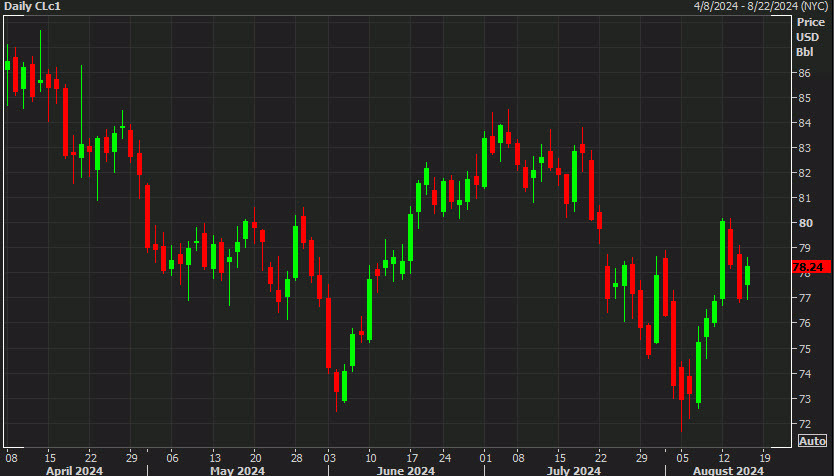834x476 pixels.
Task: Click the 86 price axis label
Action: 805,73
